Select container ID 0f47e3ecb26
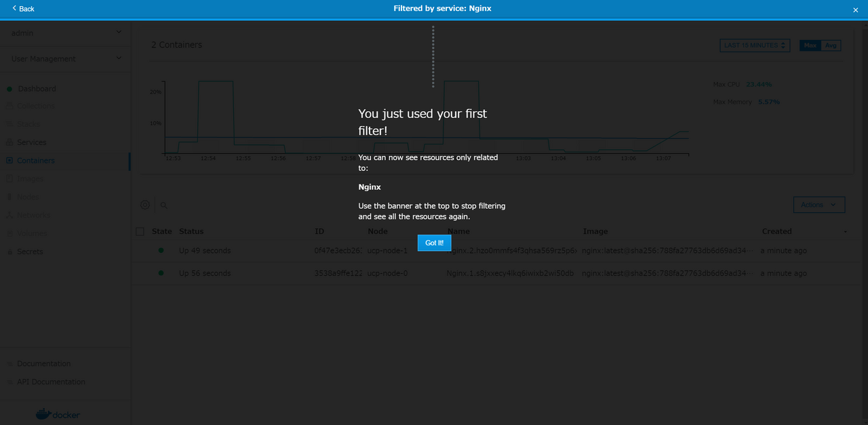This screenshot has width=868, height=425. pyautogui.click(x=338, y=251)
